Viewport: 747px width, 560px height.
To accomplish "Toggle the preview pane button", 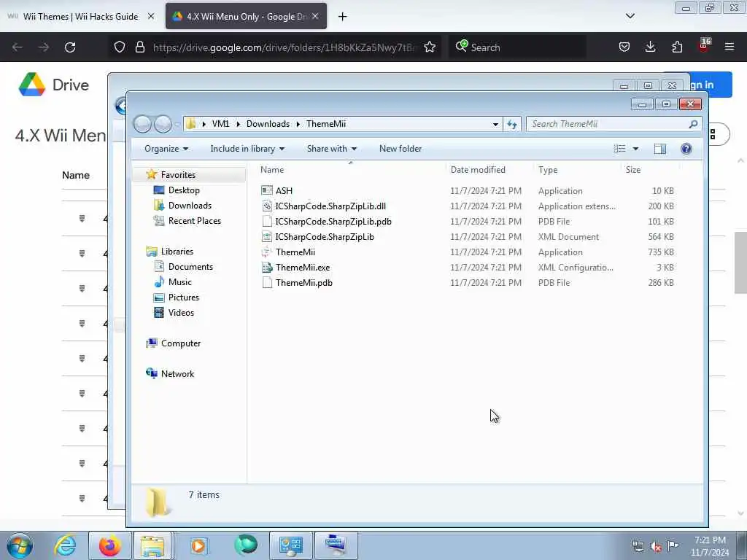I will (x=659, y=149).
